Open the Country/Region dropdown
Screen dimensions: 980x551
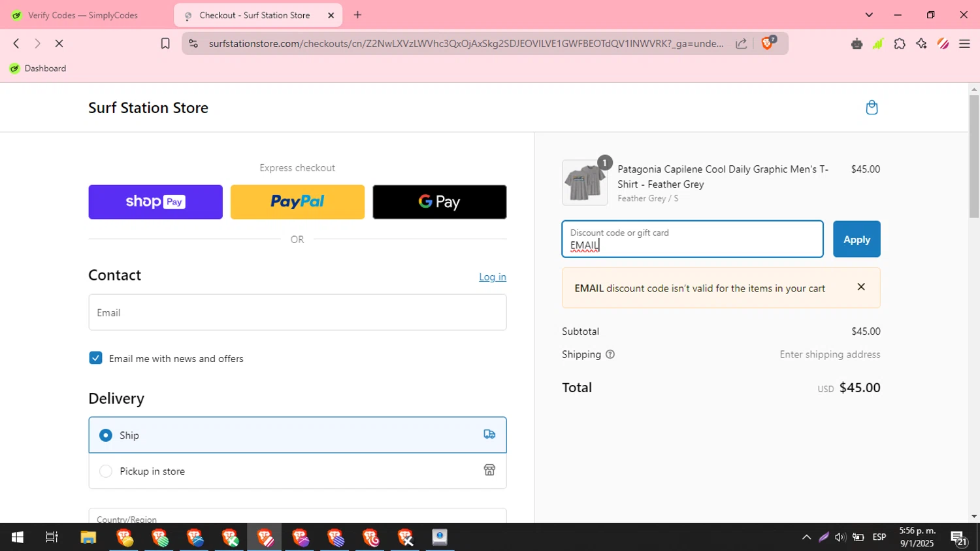tap(297, 516)
